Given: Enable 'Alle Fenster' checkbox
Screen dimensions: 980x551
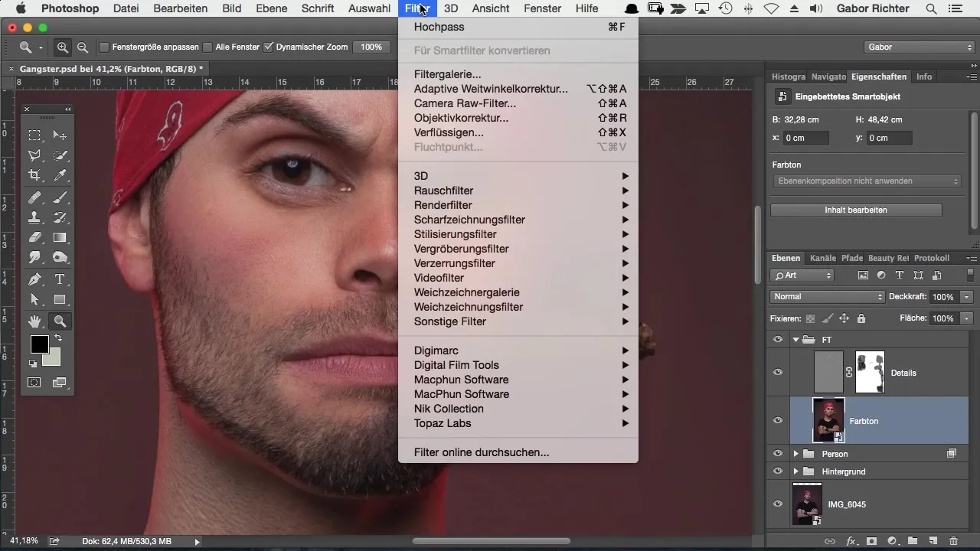Looking at the screenshot, I should (207, 47).
